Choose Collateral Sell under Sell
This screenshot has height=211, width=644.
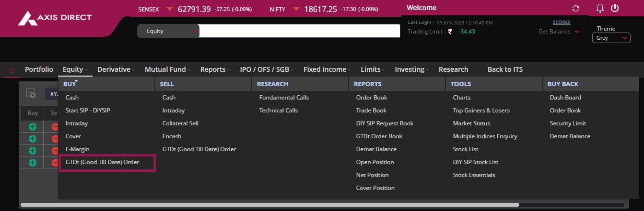pyautogui.click(x=180, y=123)
